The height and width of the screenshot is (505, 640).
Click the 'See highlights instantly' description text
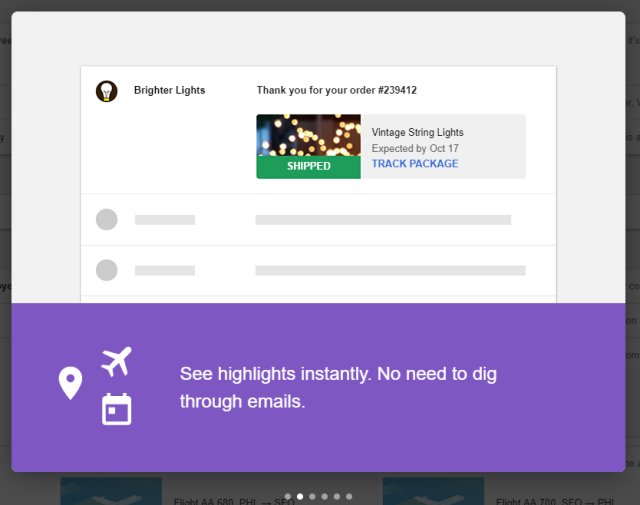(x=338, y=387)
